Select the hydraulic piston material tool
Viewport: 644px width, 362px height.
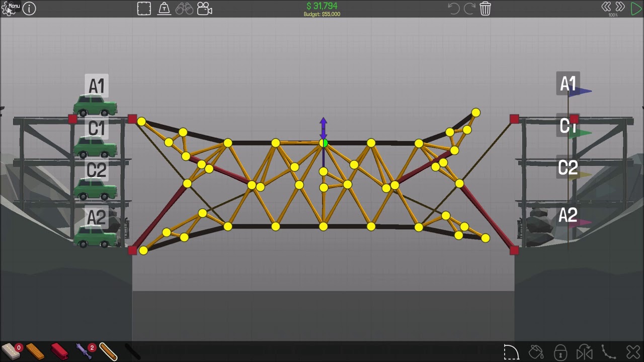[85, 351]
